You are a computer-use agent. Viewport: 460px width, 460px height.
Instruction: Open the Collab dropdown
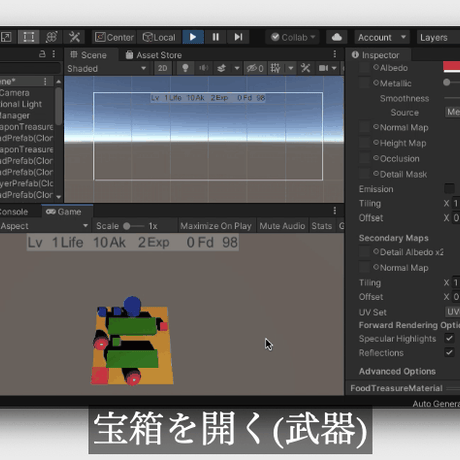[293, 37]
